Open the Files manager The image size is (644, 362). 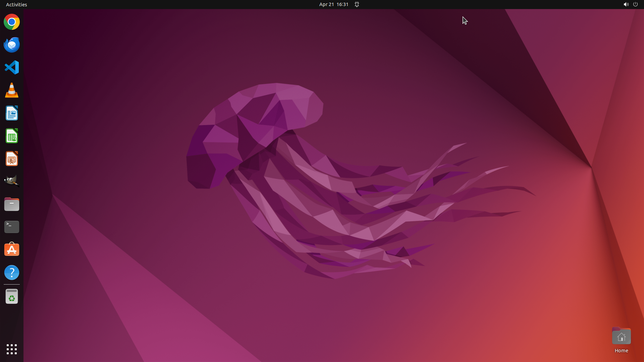coord(12,204)
